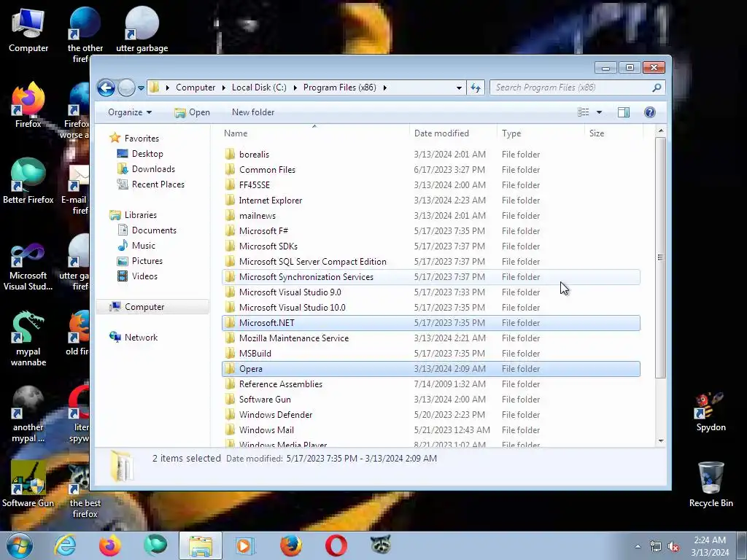Select the Opera folder
This screenshot has height=560, width=747.
tap(430, 368)
